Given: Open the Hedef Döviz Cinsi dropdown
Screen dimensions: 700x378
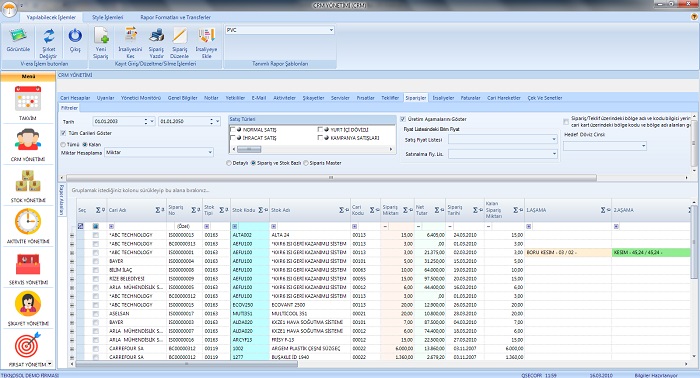Looking at the screenshot, I should click(x=643, y=146).
